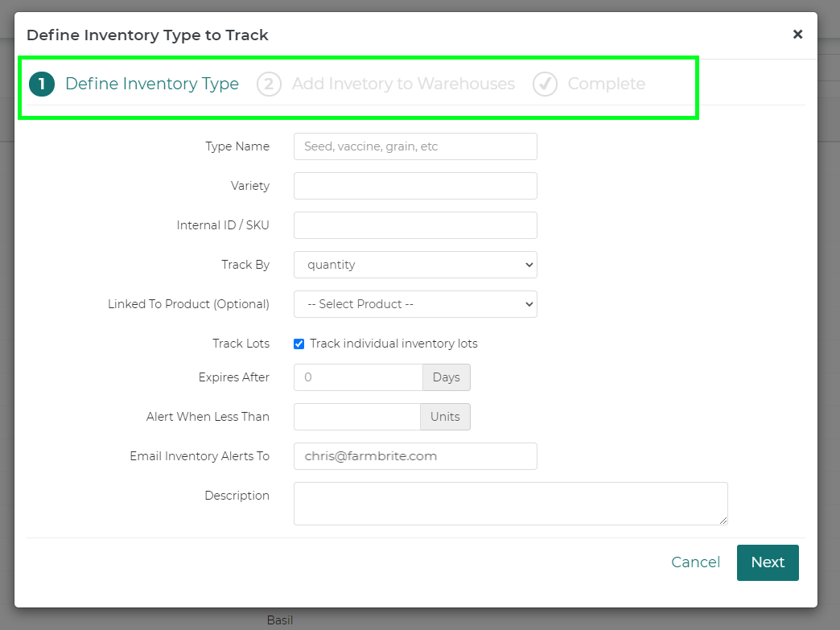Screen dimensions: 840x630
Task: Click the step 1 circle icon
Action: pyautogui.click(x=42, y=84)
